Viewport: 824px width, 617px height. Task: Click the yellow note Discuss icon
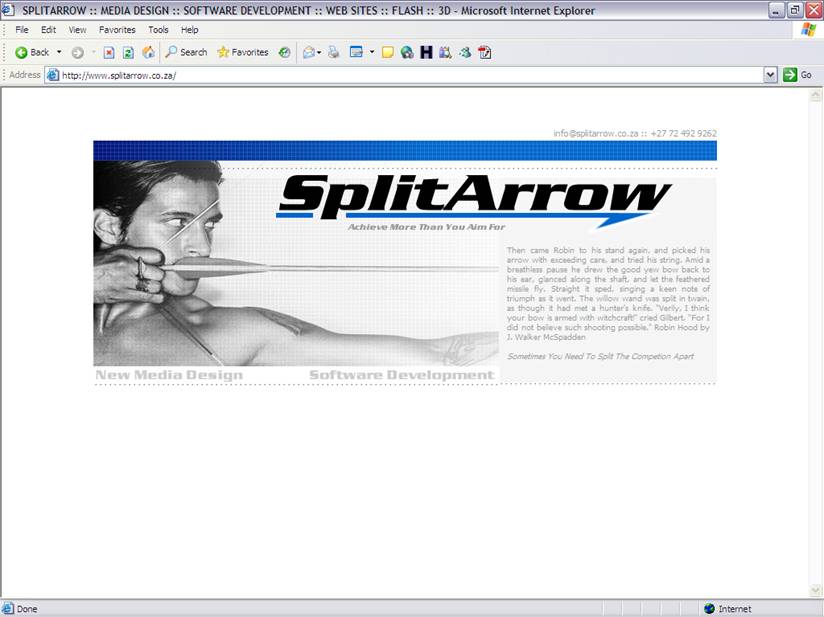pyautogui.click(x=388, y=52)
